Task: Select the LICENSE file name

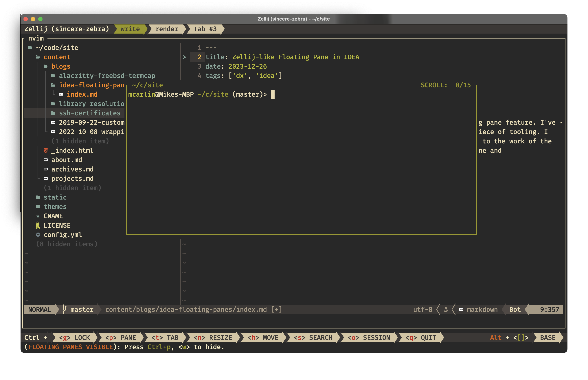Action: point(57,226)
